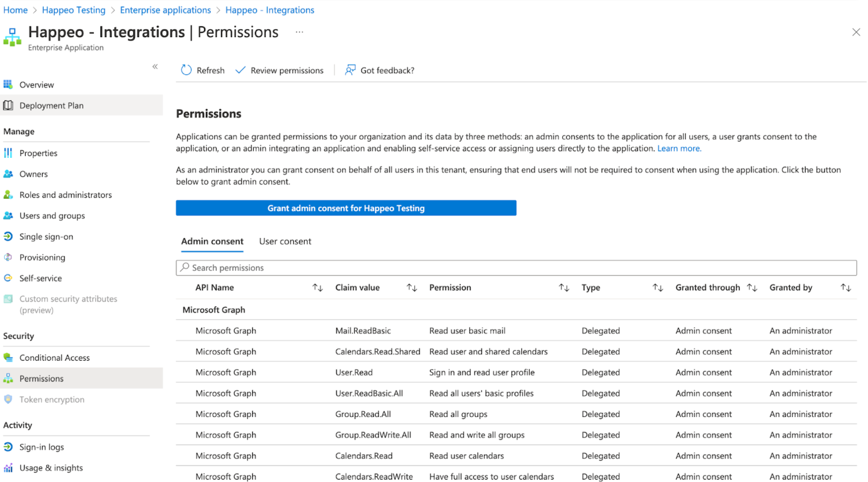Collapse the navigation pane with the chevron
The image size is (868, 482).
155,67
